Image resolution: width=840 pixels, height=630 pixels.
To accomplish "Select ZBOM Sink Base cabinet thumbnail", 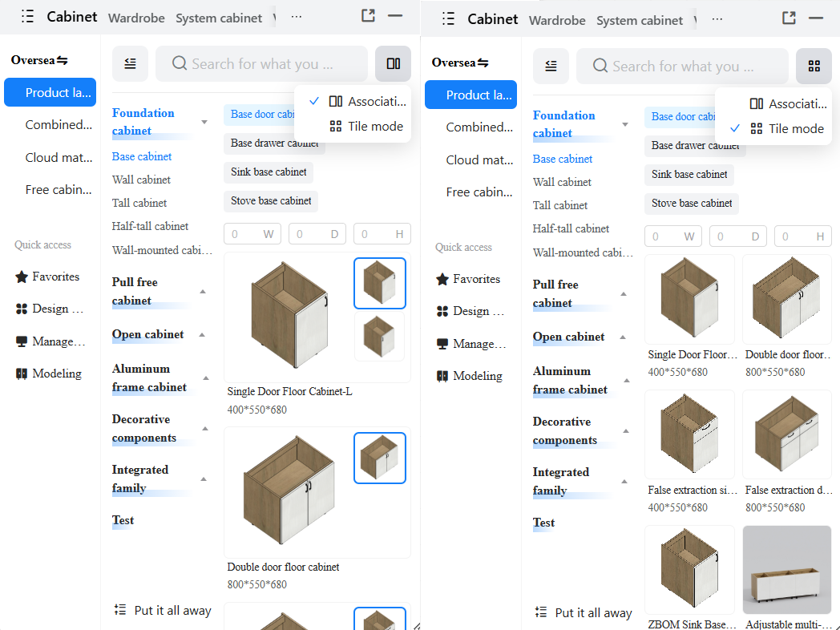I will (689, 569).
